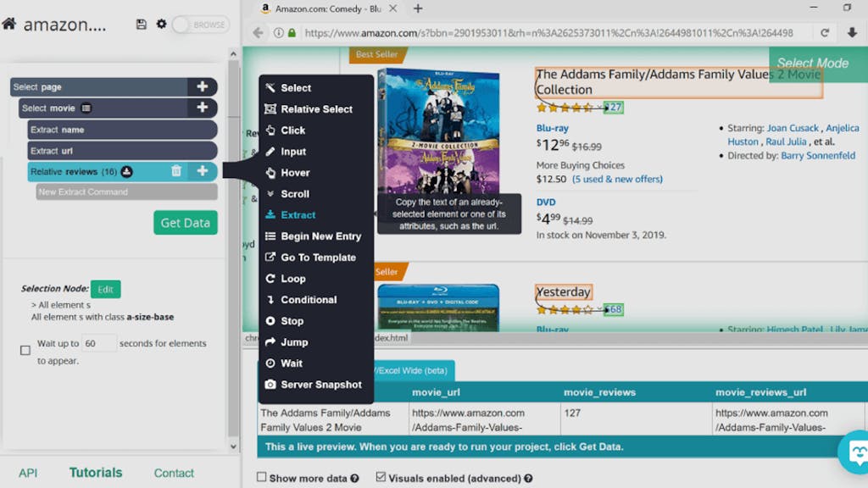The width and height of the screenshot is (868, 488).
Task: Choose Begin New Entry command
Action: (x=315, y=236)
